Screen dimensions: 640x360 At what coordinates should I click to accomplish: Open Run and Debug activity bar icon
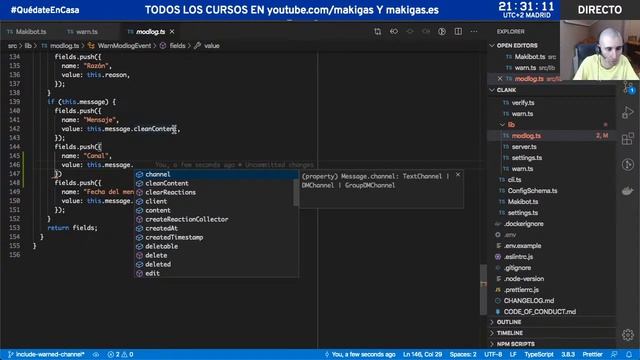pos(628,113)
